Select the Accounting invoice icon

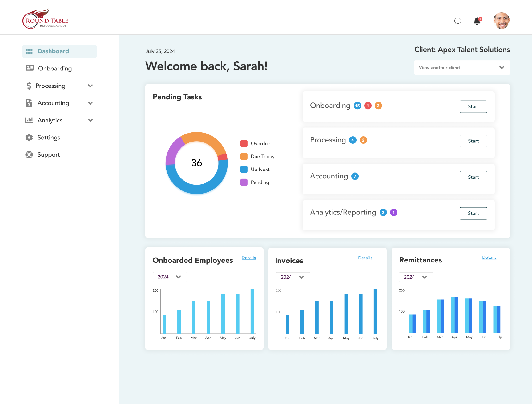click(29, 103)
